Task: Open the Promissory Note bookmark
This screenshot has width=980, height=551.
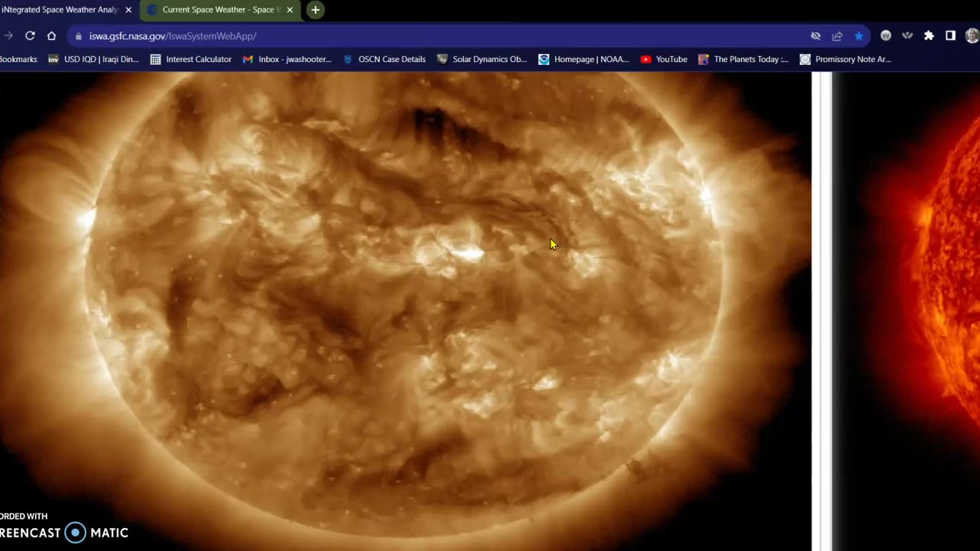Action: coord(845,59)
